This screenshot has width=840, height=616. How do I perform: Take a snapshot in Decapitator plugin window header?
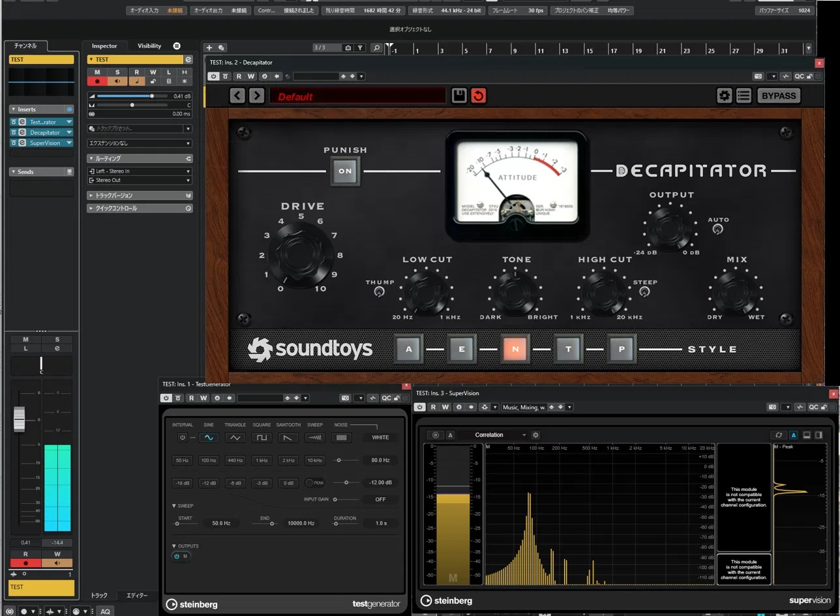(758, 76)
